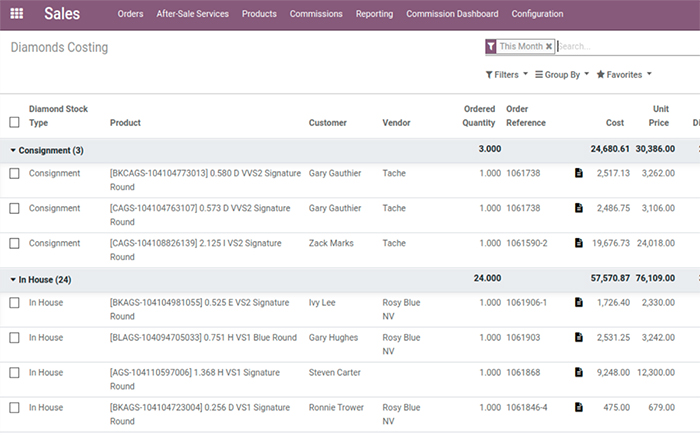Remove the This Month filter tag
700x435 pixels.
click(x=549, y=46)
